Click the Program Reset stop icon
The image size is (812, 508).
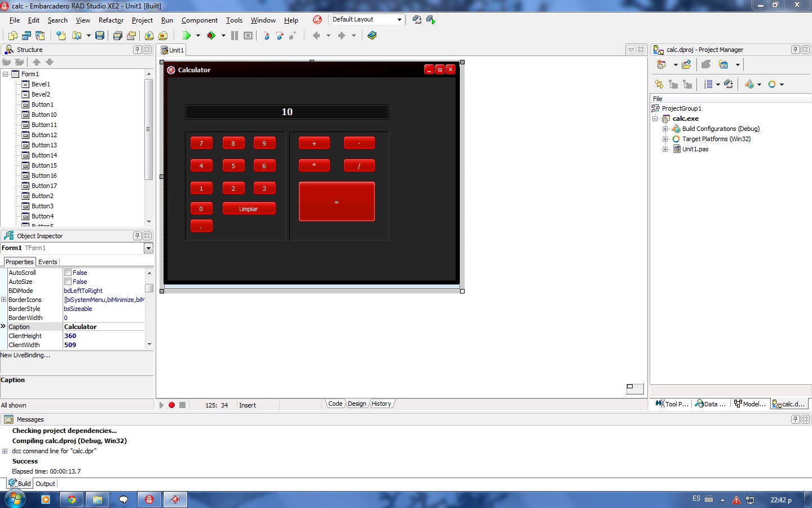pos(248,36)
